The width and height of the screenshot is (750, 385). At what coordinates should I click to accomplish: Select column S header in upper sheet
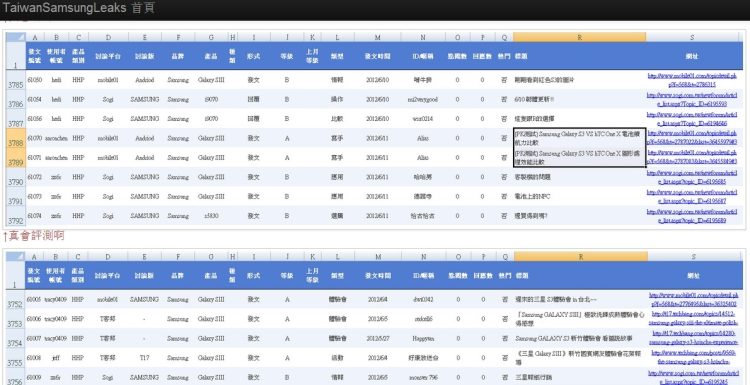pyautogui.click(x=692, y=37)
